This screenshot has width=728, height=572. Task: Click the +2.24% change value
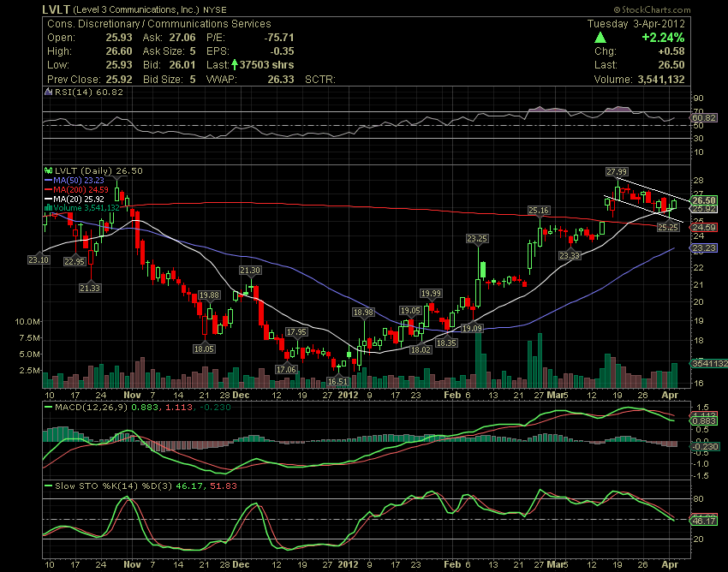(665, 38)
